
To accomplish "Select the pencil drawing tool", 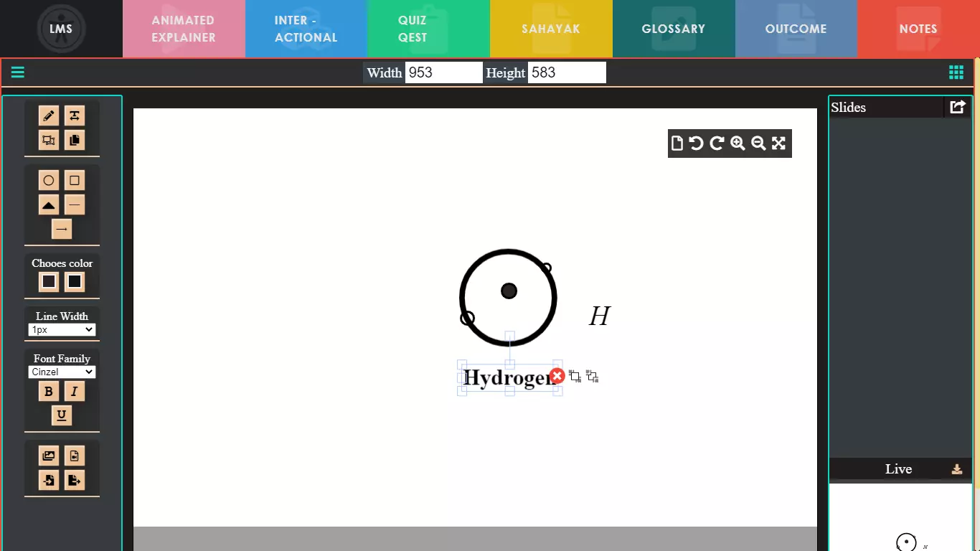I will (49, 116).
